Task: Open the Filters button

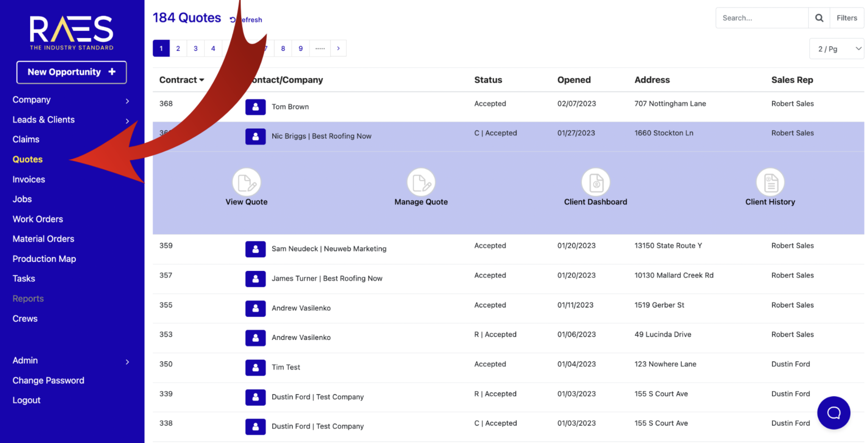Action: (847, 18)
